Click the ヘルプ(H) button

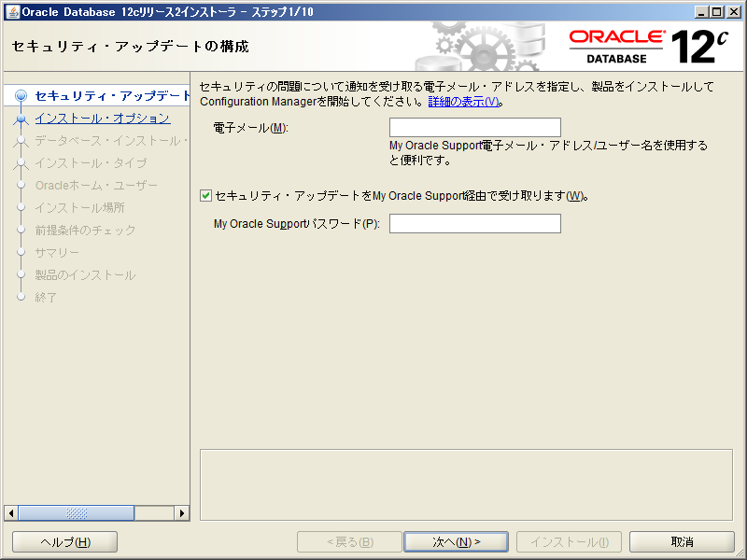[x=63, y=541]
